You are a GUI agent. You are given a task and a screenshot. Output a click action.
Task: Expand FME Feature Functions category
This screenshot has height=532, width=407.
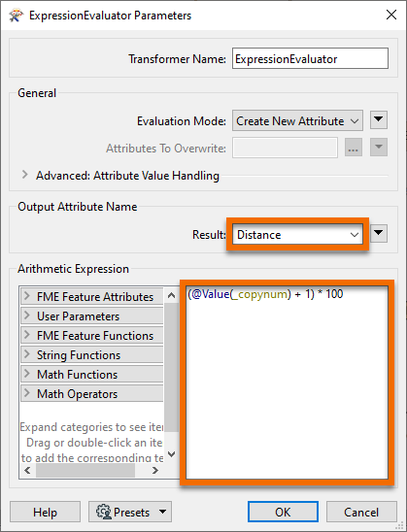[x=91, y=335]
